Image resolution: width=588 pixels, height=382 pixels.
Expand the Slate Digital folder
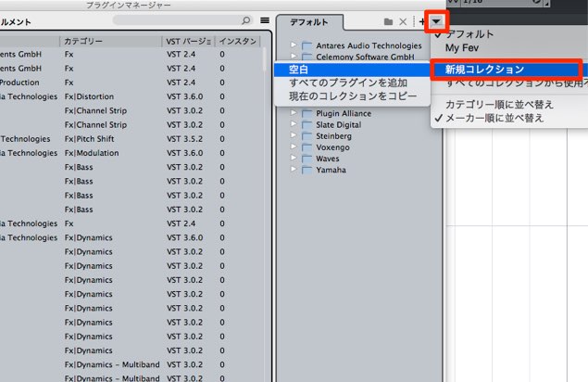point(294,124)
